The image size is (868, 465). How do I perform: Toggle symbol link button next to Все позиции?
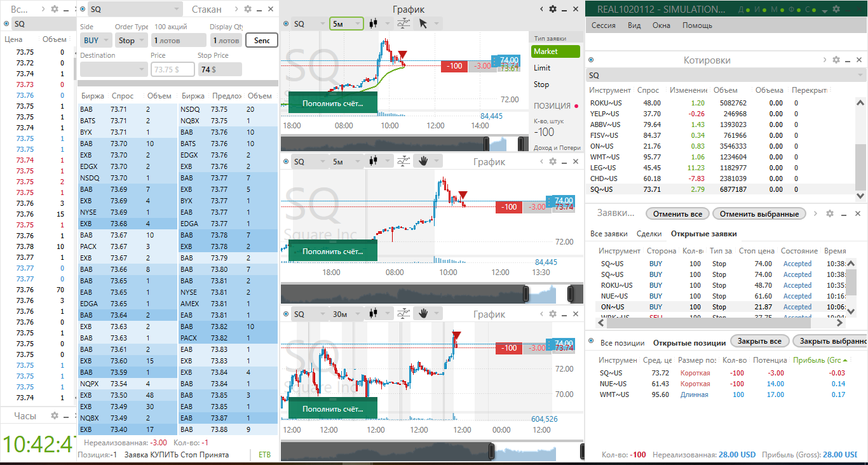591,342
